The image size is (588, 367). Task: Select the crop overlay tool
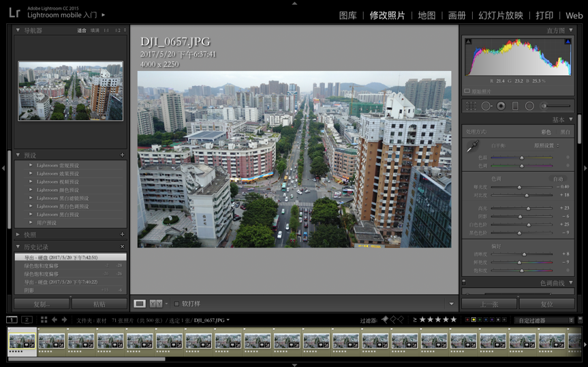coord(470,106)
